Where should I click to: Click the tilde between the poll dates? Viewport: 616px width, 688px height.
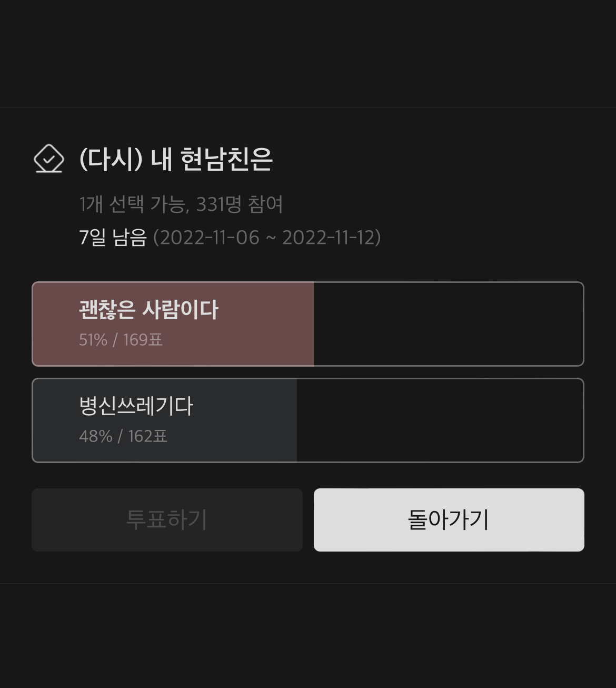[271, 238]
